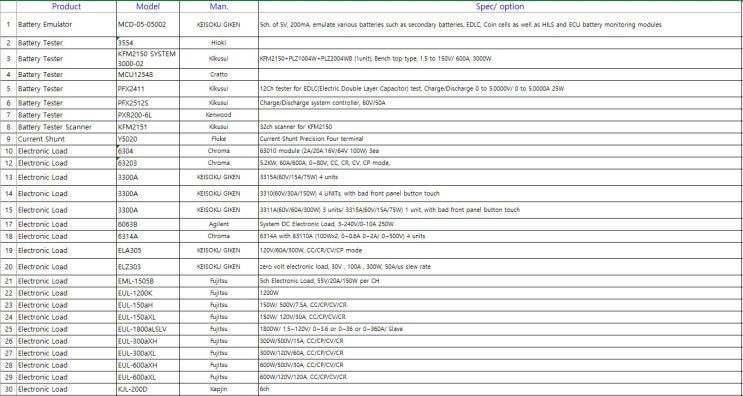743x396 pixels.
Task: Select spec 'System DC Electronic Load, 5-240V/0-10A 250W'
Action: (x=500, y=224)
